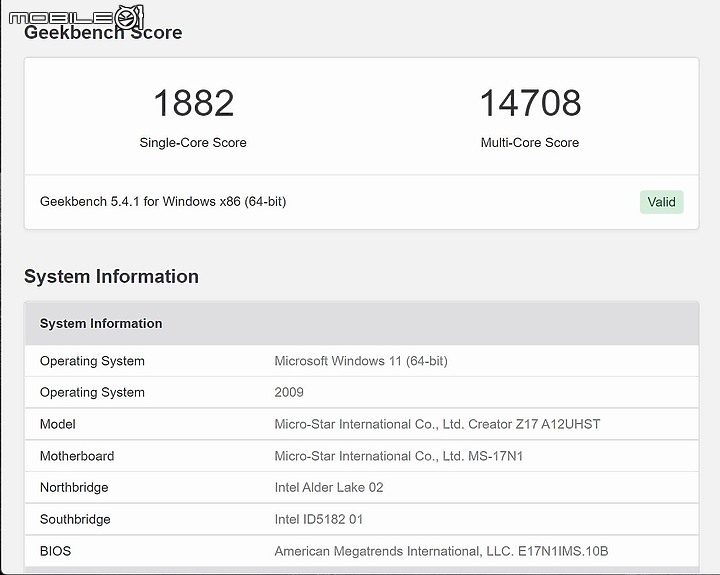Select the Multi-Core Score value 14708
Screen dimensions: 720x575
click(530, 103)
